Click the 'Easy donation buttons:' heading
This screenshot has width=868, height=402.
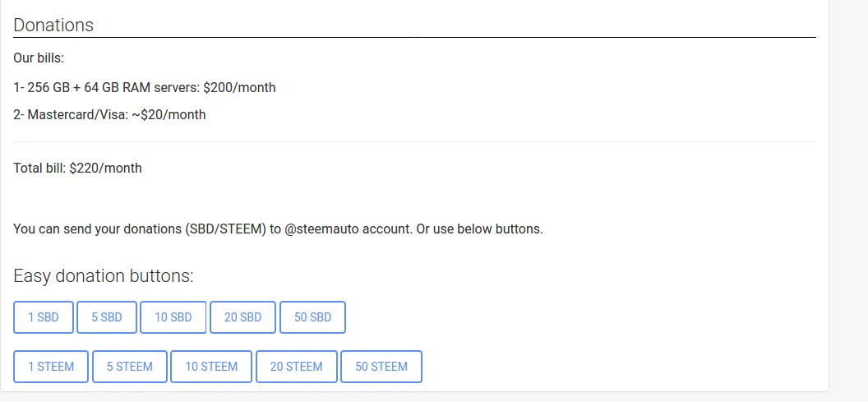pyautogui.click(x=104, y=275)
